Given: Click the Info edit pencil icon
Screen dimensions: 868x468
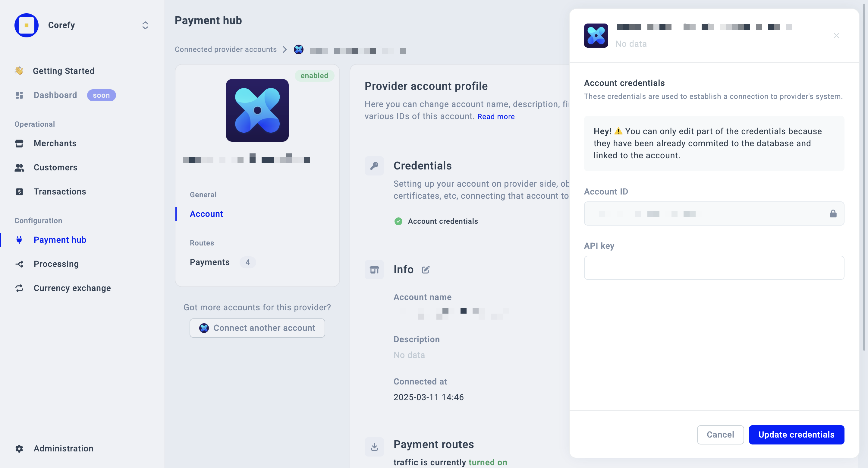Looking at the screenshot, I should [426, 269].
